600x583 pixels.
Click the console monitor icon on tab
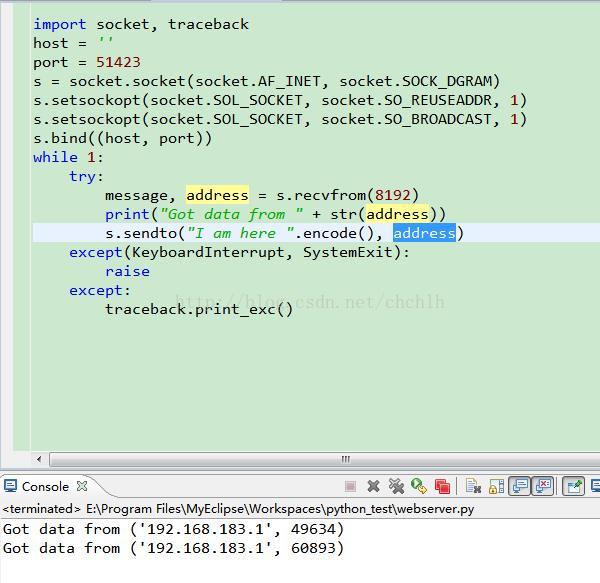click(x=10, y=486)
